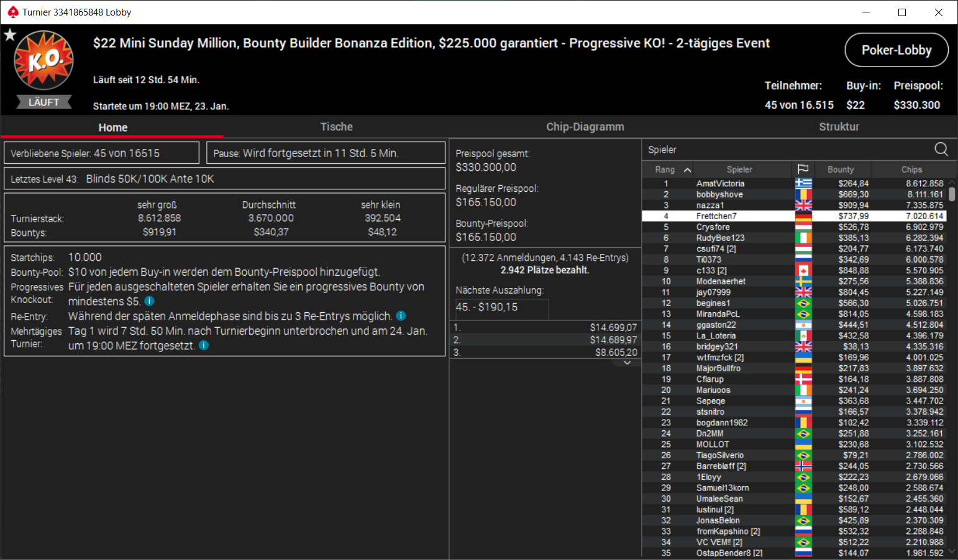Select player row MirandaPcL
Image resolution: width=958 pixels, height=560 pixels.
(794, 314)
